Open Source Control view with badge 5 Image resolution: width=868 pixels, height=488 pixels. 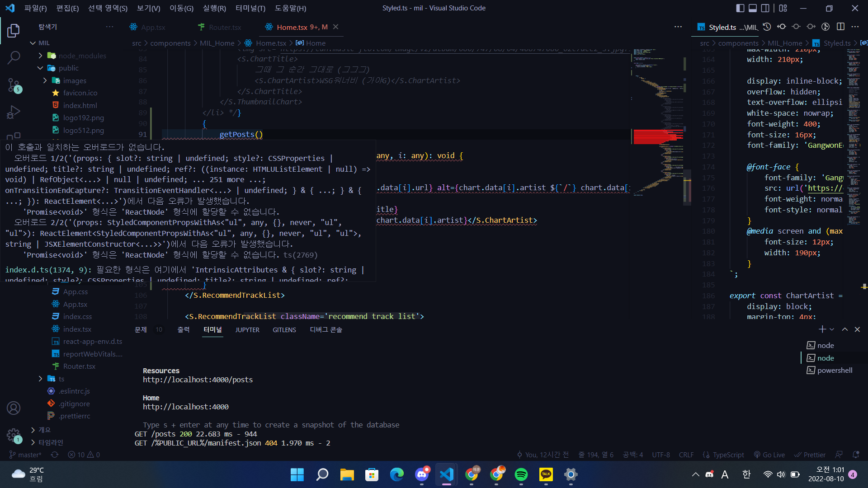(x=14, y=85)
